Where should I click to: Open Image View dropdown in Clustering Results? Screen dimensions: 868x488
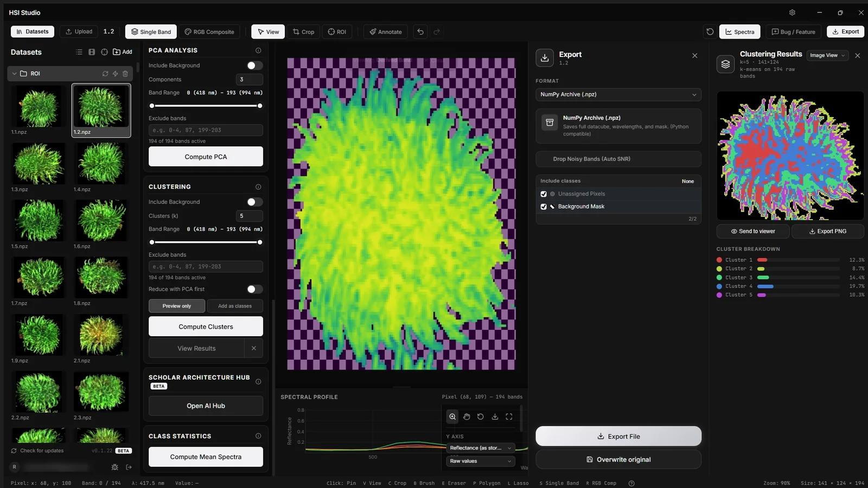pos(827,55)
